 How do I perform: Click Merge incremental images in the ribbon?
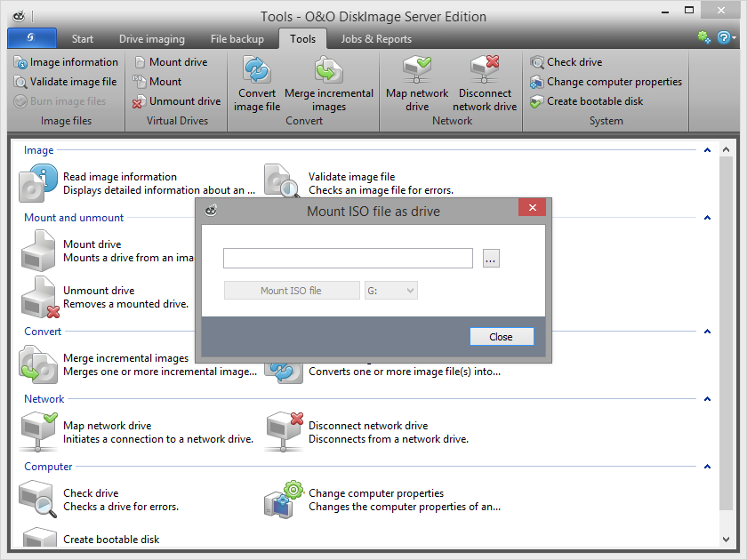click(x=329, y=84)
